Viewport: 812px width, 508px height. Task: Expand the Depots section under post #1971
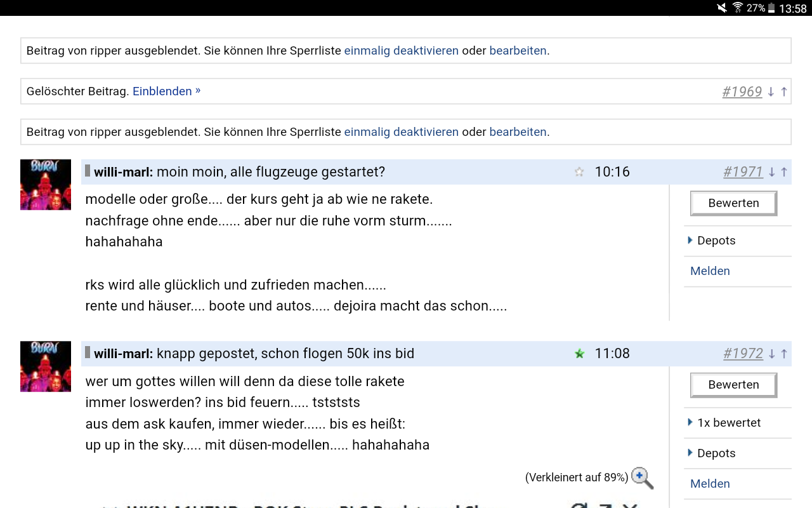point(716,241)
